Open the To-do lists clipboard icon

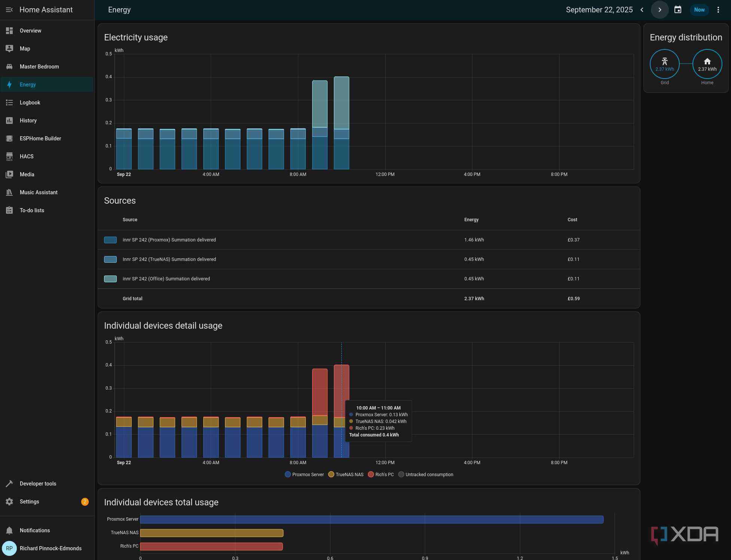[9, 210]
